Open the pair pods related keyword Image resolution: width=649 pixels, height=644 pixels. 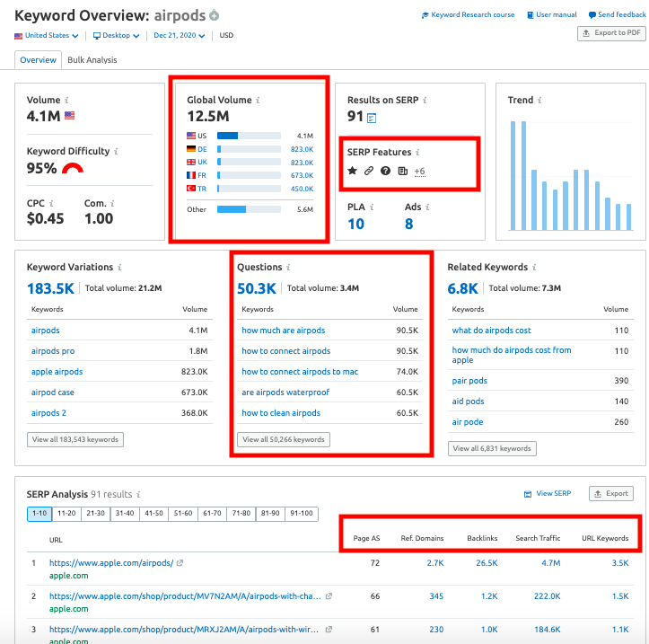tap(469, 381)
